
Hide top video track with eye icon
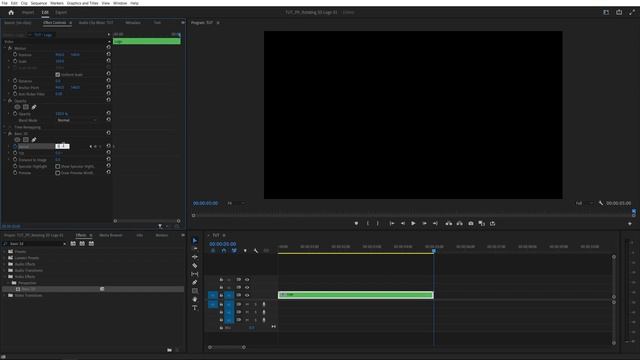(x=247, y=280)
